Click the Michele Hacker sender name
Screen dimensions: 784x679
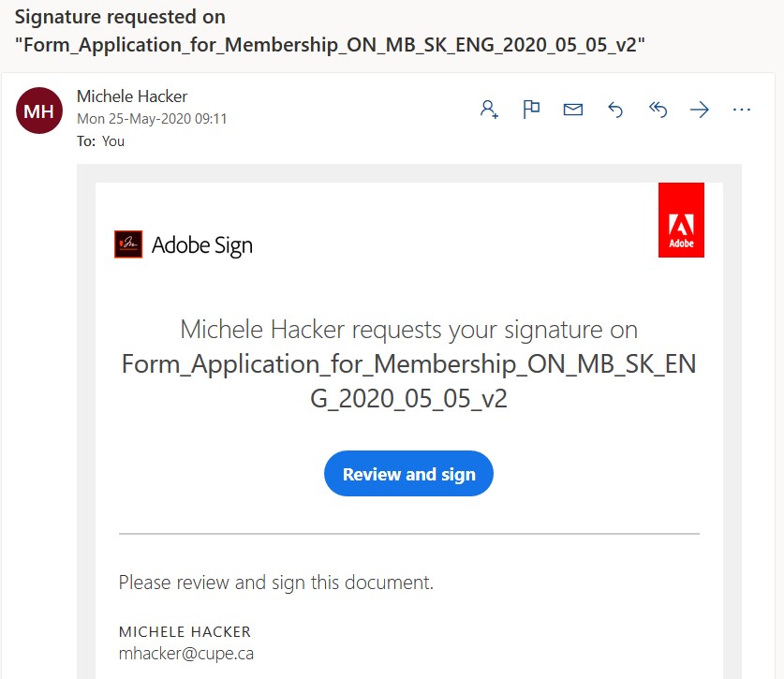[132, 96]
